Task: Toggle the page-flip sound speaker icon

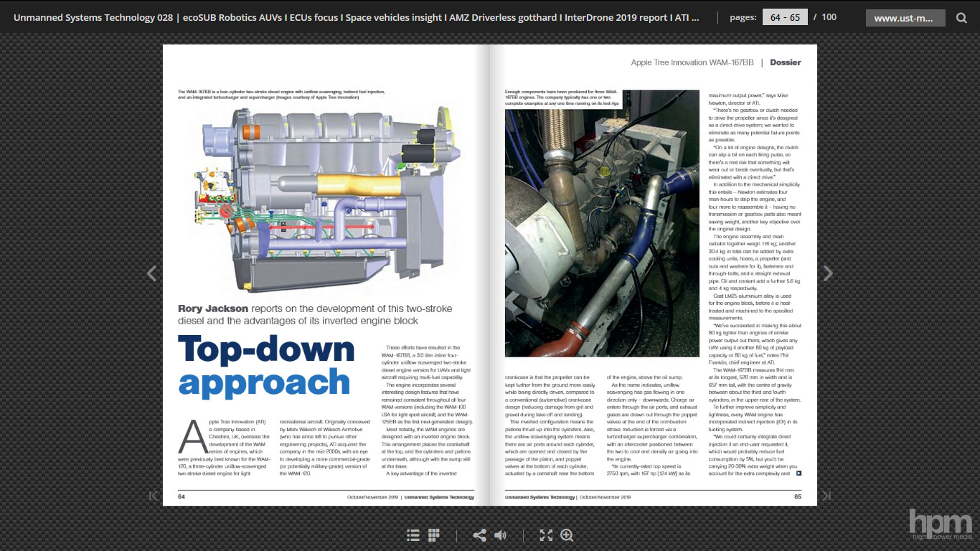Action: pyautogui.click(x=500, y=535)
